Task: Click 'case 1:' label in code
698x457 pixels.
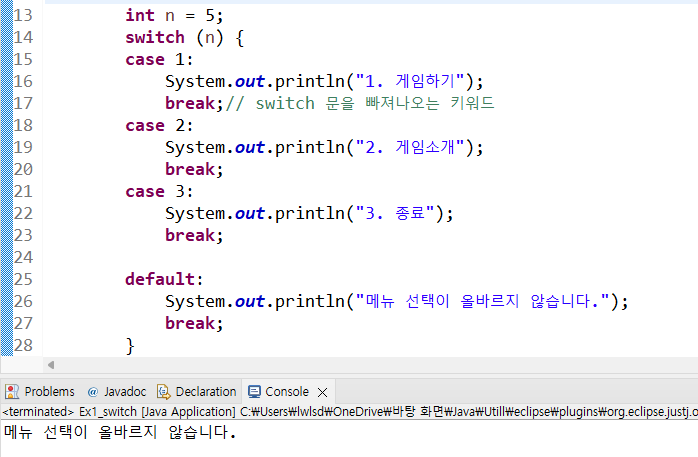Action: (159, 59)
